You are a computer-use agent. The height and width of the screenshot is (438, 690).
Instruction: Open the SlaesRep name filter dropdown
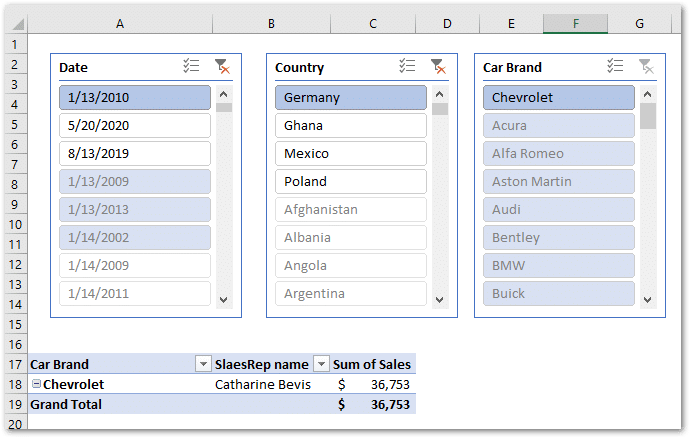322,364
